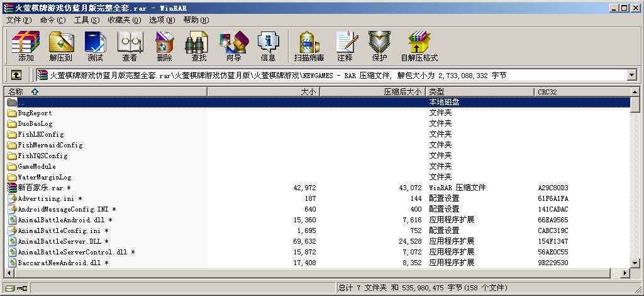Sort by the 名称 column header
Image resolution: width=644 pixels, height=296 pixels.
[106, 92]
